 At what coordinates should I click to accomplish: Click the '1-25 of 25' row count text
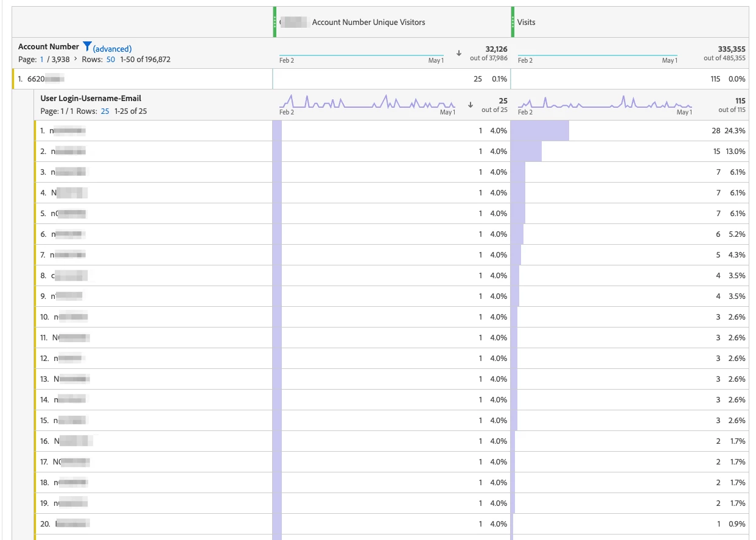pyautogui.click(x=130, y=111)
